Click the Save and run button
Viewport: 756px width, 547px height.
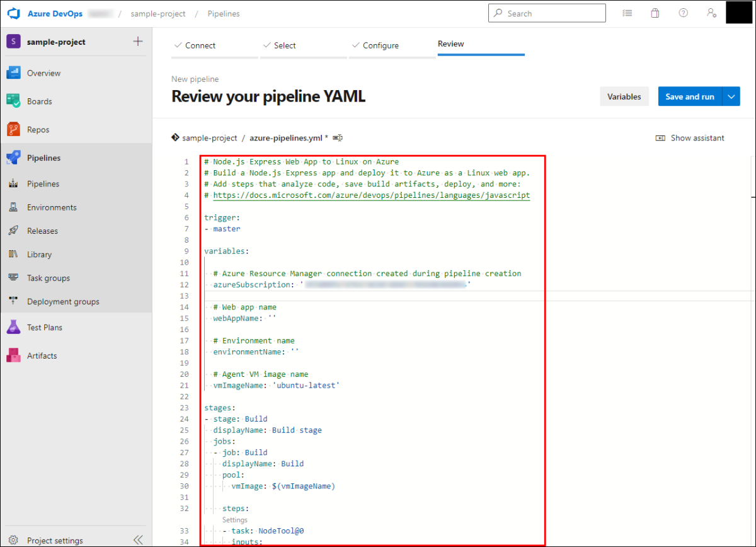pyautogui.click(x=690, y=96)
